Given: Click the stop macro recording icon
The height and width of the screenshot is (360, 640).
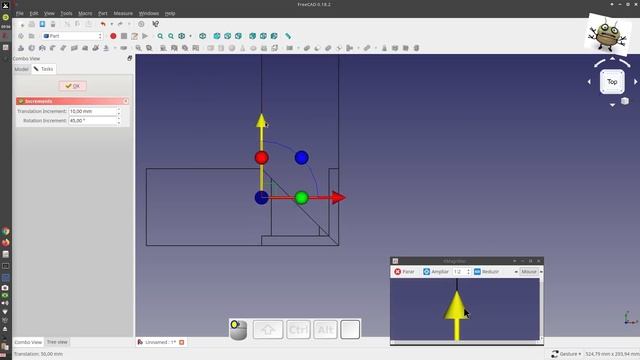Looking at the screenshot, I should point(124,36).
